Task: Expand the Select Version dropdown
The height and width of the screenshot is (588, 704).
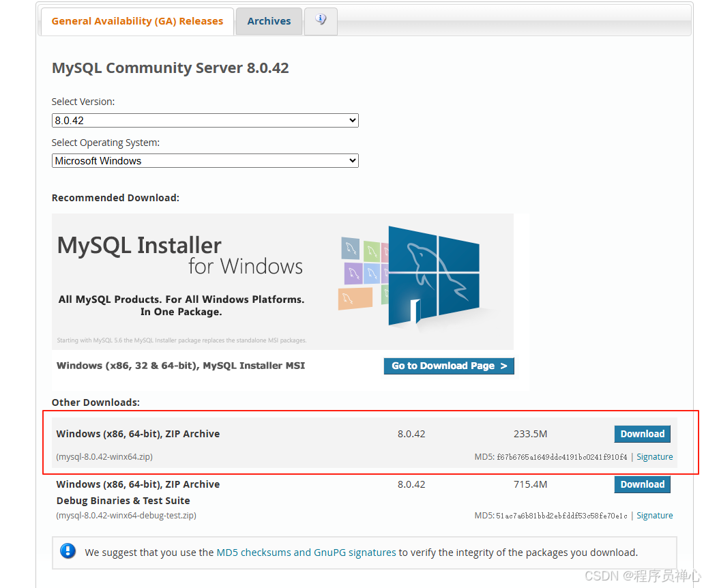Action: coord(205,120)
